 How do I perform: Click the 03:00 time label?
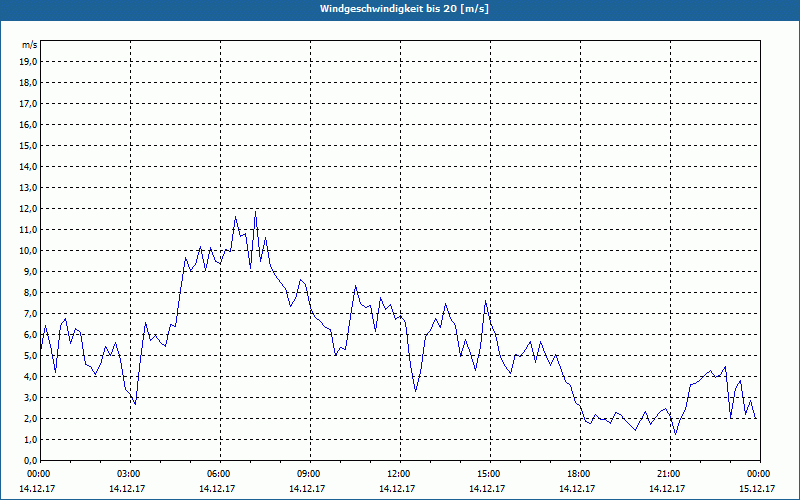[x=129, y=474]
